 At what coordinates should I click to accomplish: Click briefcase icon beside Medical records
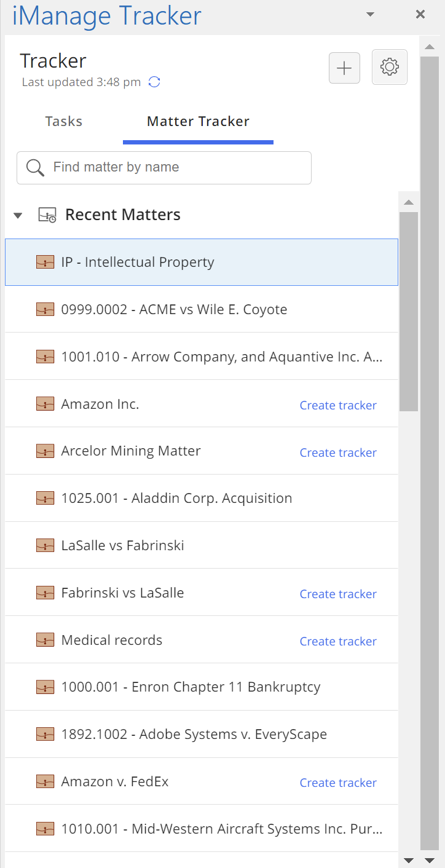pos(45,640)
